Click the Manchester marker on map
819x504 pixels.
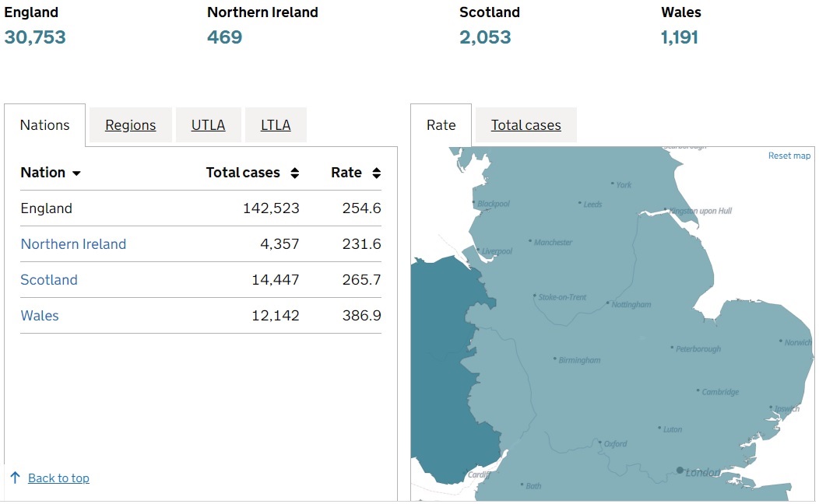tap(530, 242)
